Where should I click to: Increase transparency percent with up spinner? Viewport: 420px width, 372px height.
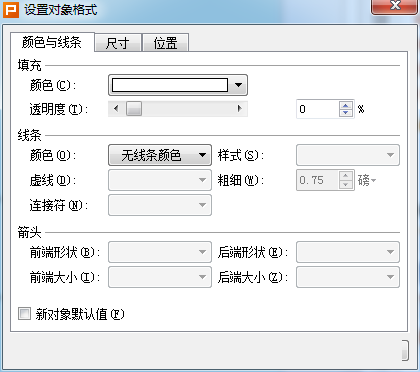pyautogui.click(x=346, y=105)
